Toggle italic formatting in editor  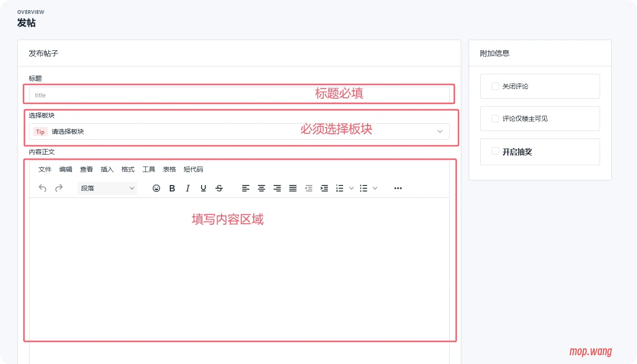click(x=188, y=188)
